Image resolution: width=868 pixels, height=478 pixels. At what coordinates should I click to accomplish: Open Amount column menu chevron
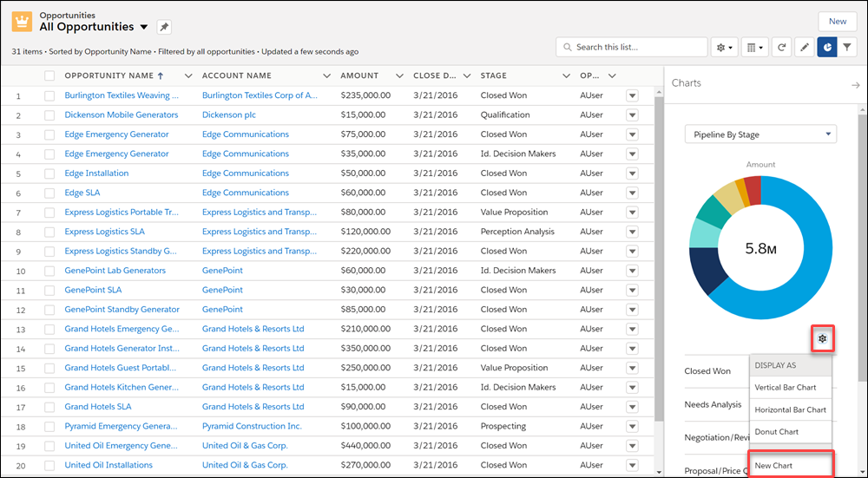point(399,75)
